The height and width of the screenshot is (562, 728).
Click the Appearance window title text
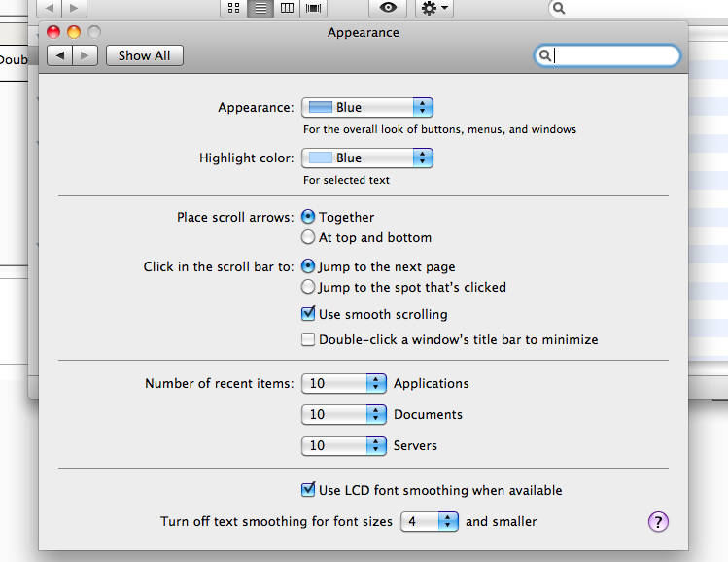coord(364,32)
